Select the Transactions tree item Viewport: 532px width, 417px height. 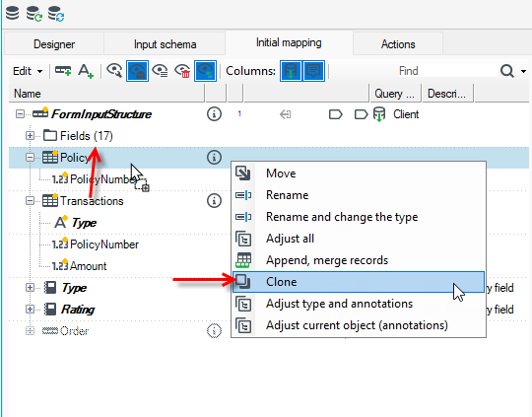(x=92, y=201)
